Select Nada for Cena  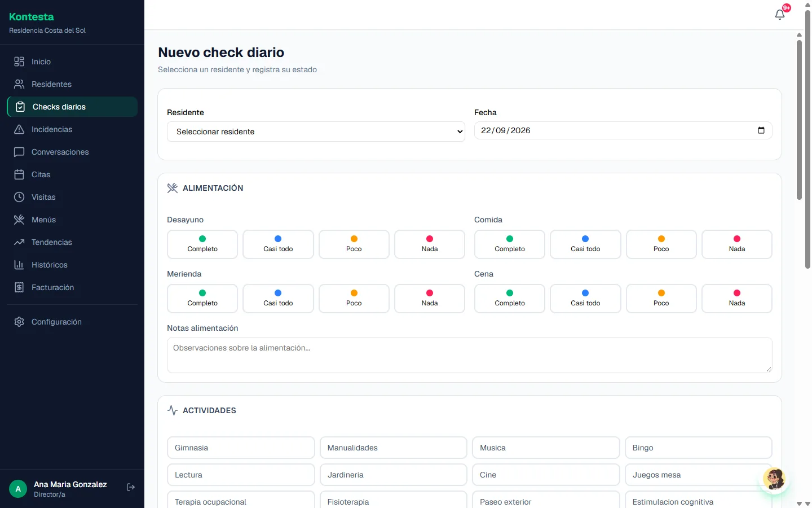737,299
